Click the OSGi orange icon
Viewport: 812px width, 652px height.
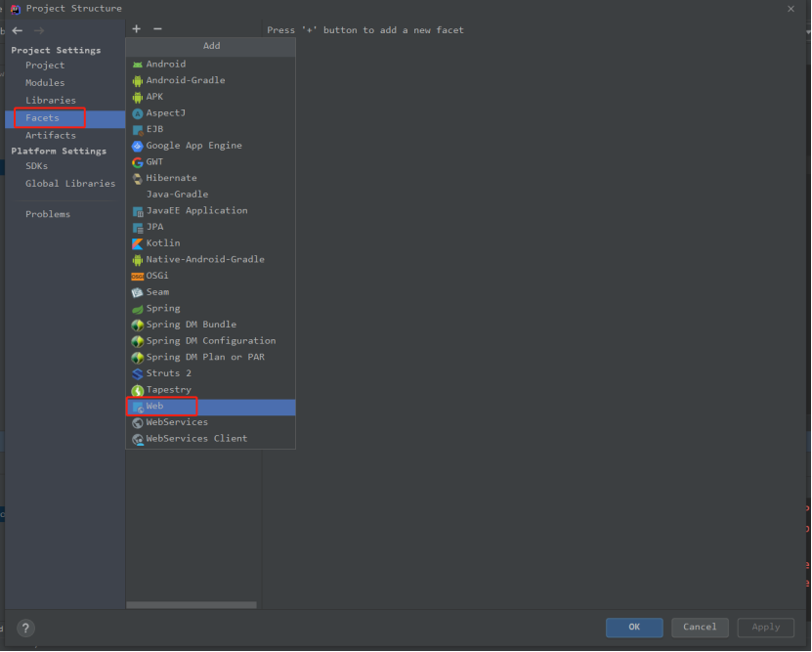point(137,276)
